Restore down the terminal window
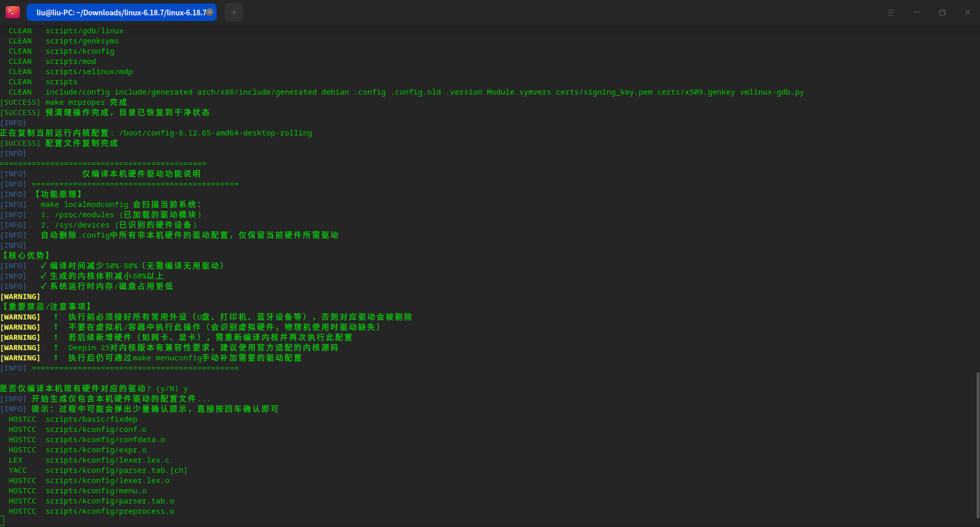The image size is (980, 527). coord(942,12)
